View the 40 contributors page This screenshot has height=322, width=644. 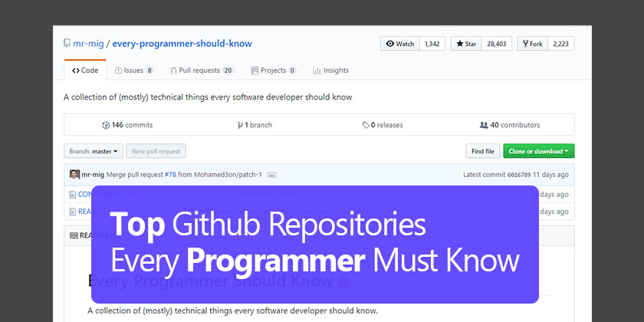(x=510, y=125)
